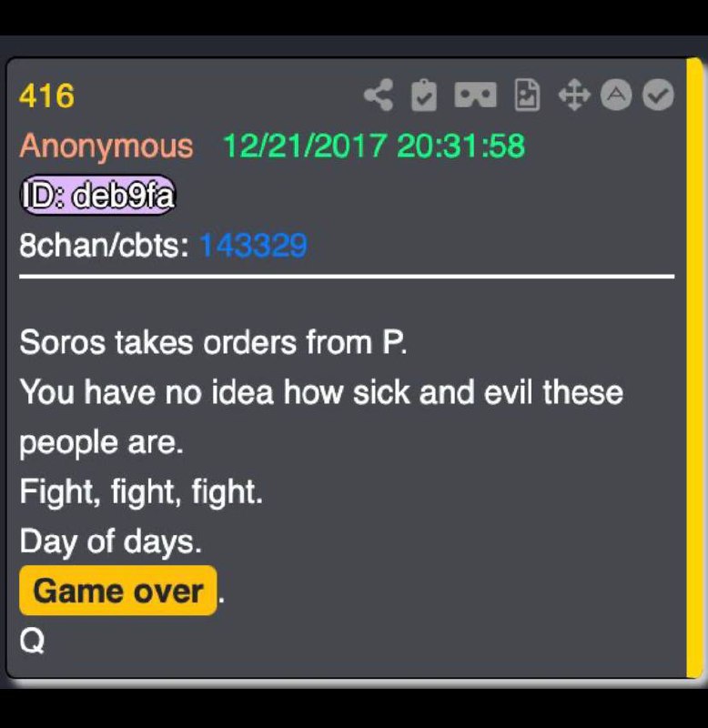The height and width of the screenshot is (728, 708).
Task: Click the VR goggles icon
Action: 475,95
